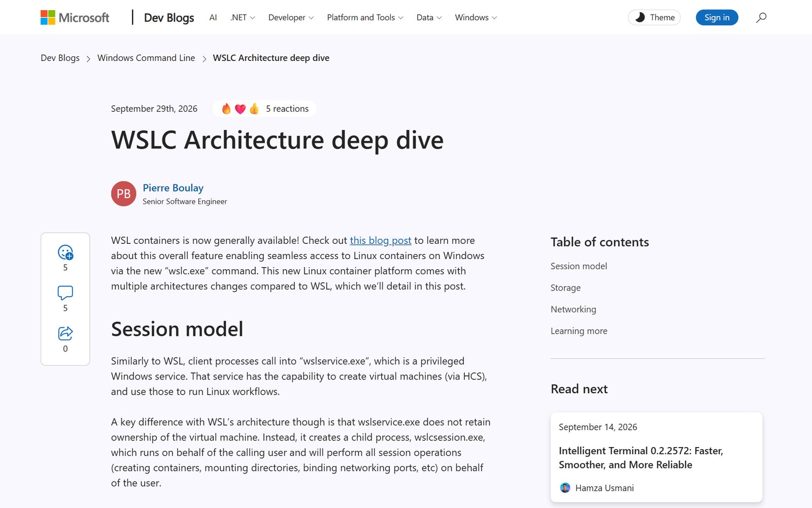The image size is (812, 508).
Task: Open Pierre Boulay author link
Action: pyautogui.click(x=173, y=188)
